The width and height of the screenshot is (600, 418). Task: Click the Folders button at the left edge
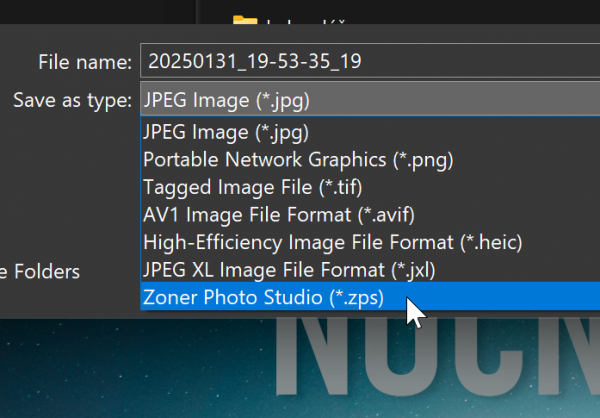point(40,272)
